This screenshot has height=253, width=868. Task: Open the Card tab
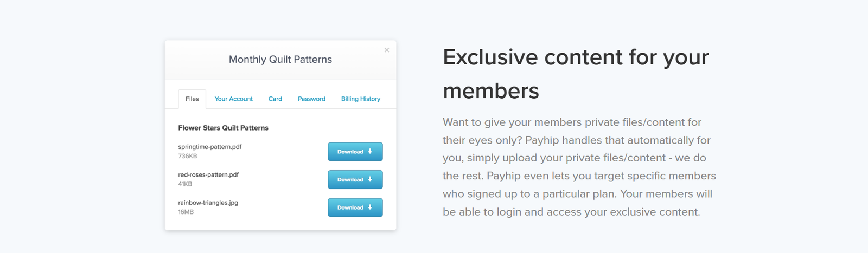pyautogui.click(x=275, y=99)
